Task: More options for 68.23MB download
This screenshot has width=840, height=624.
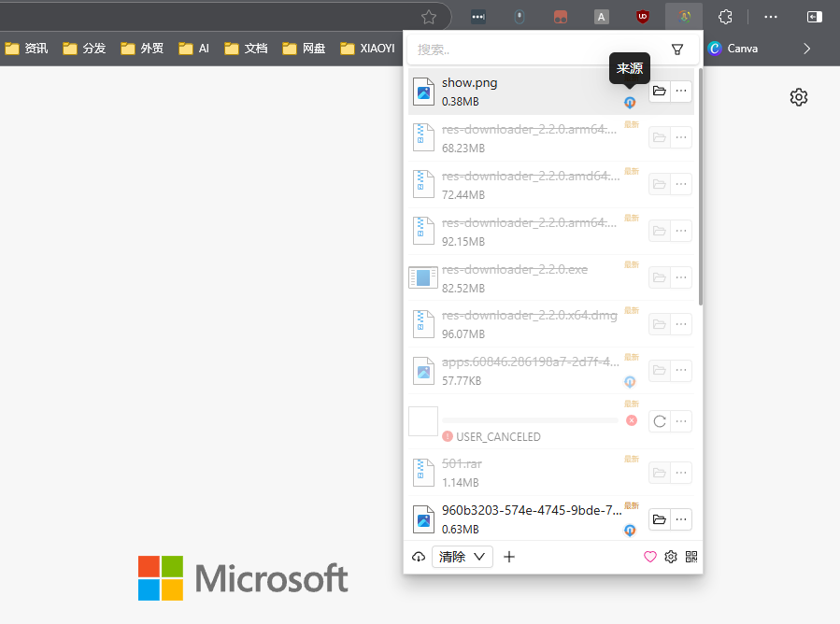Action: click(681, 137)
